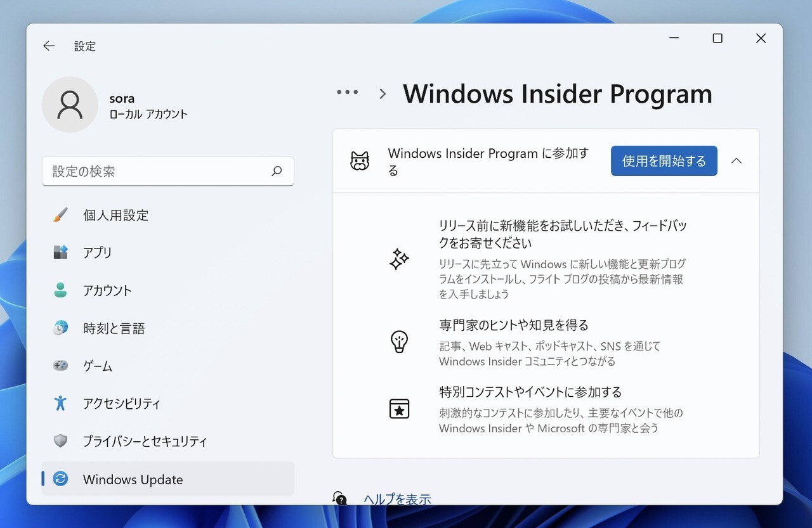
Task: Click the sora profile avatar
Action: [x=70, y=105]
